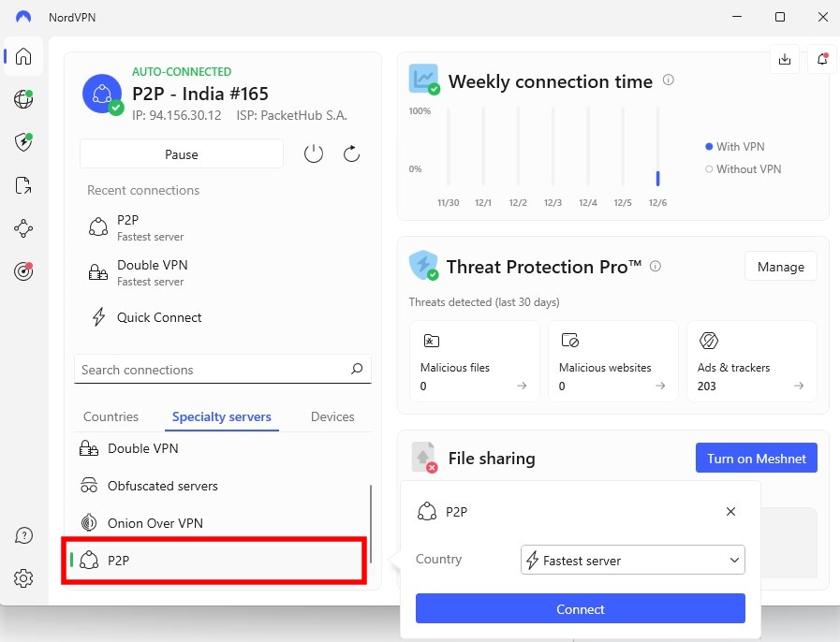Click the 12/6 chart bar
Image resolution: width=840 pixels, height=642 pixels.
pos(657,179)
